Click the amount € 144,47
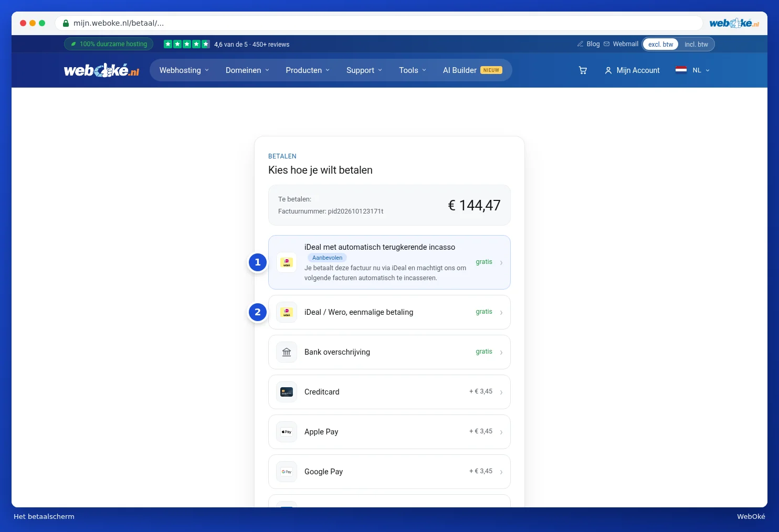 click(474, 206)
